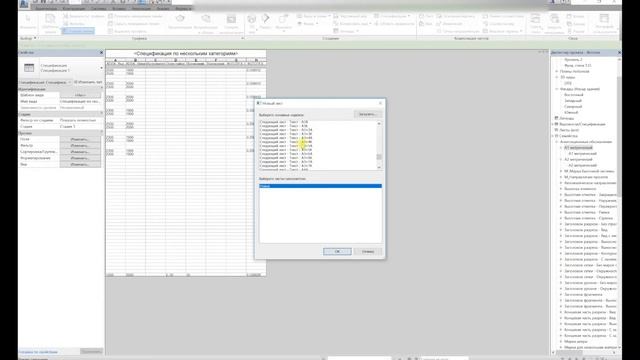
Task: Select column A header in schedule
Action: [116, 60]
